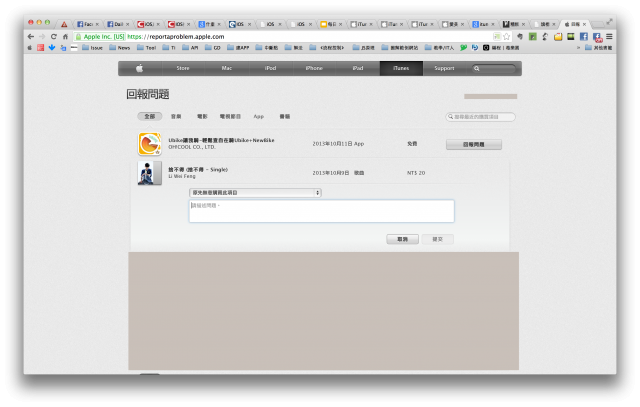The height and width of the screenshot is (407, 640).
Task: Open the News bookmarks folder
Action: coord(120,48)
